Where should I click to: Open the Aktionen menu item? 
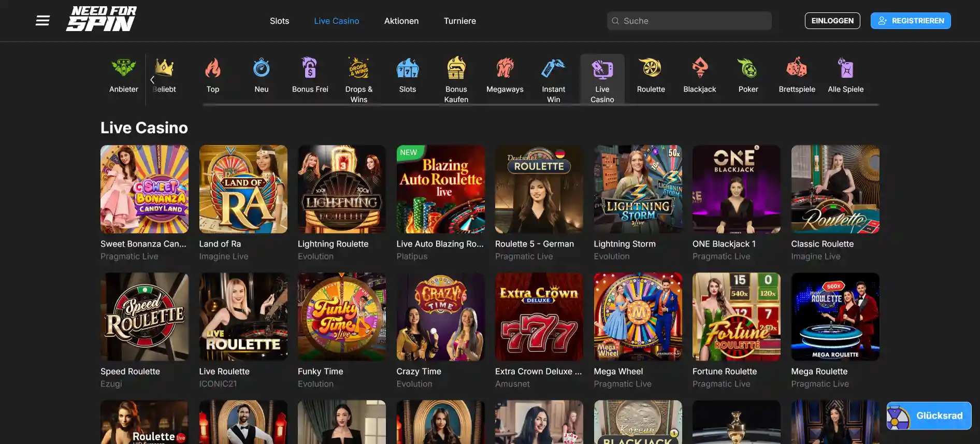401,21
